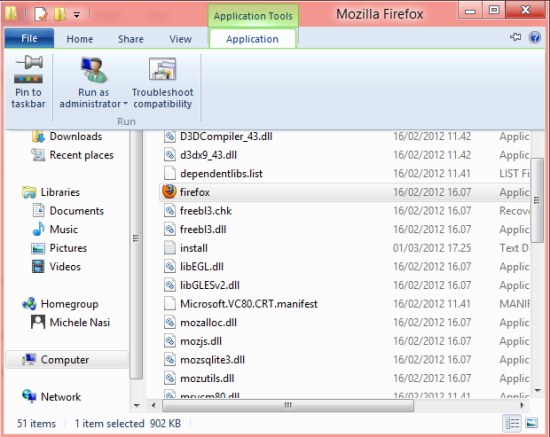Select the freebl3.chk file icon
This screenshot has width=550, height=437.
click(x=170, y=210)
